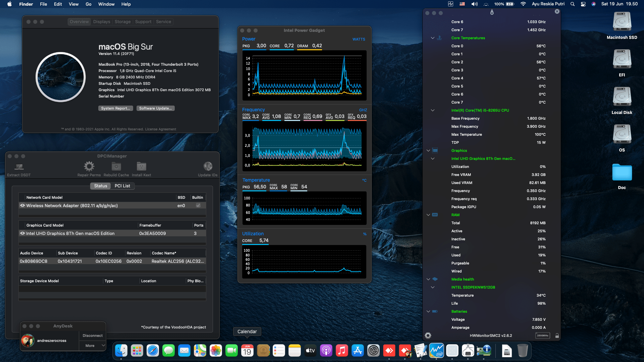Collapse the INTEL SSDPEKNW512G8 subgroup

pyautogui.click(x=433, y=287)
